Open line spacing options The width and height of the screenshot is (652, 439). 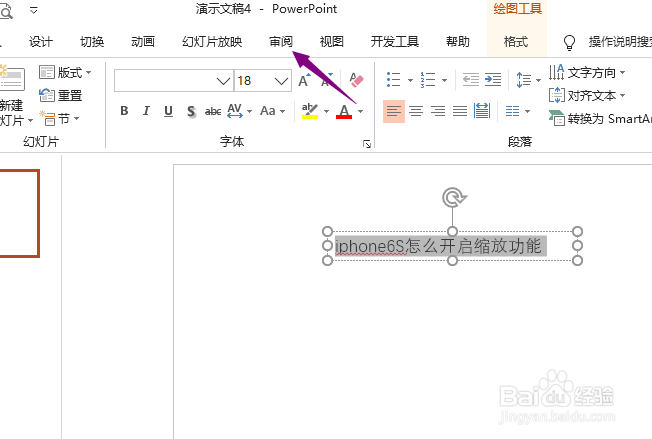pyautogui.click(x=528, y=80)
